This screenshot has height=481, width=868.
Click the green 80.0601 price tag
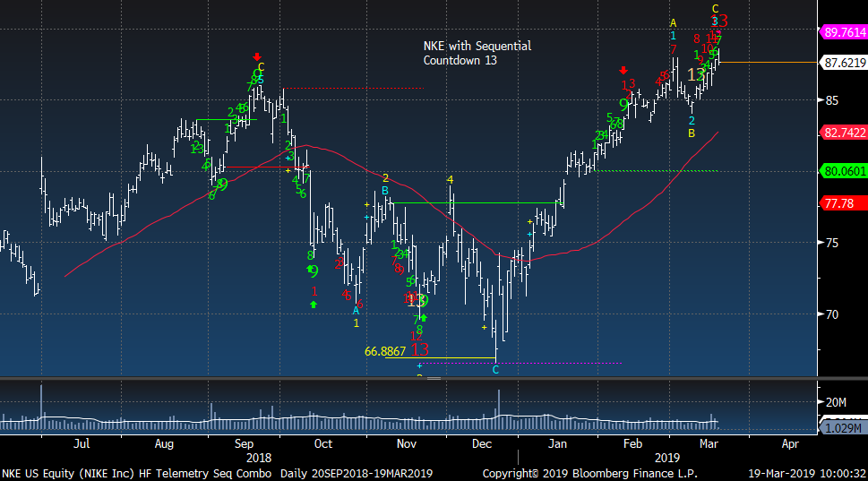(x=843, y=171)
